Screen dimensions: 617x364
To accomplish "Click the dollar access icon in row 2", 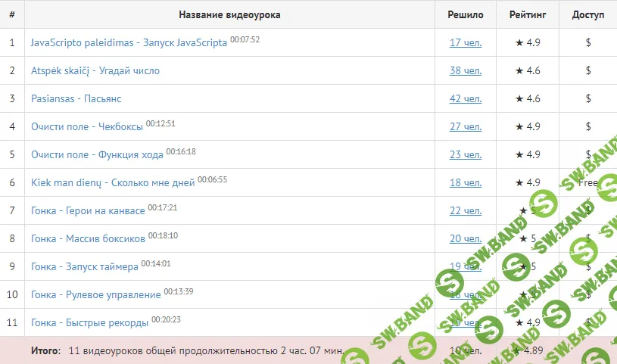I will (588, 71).
